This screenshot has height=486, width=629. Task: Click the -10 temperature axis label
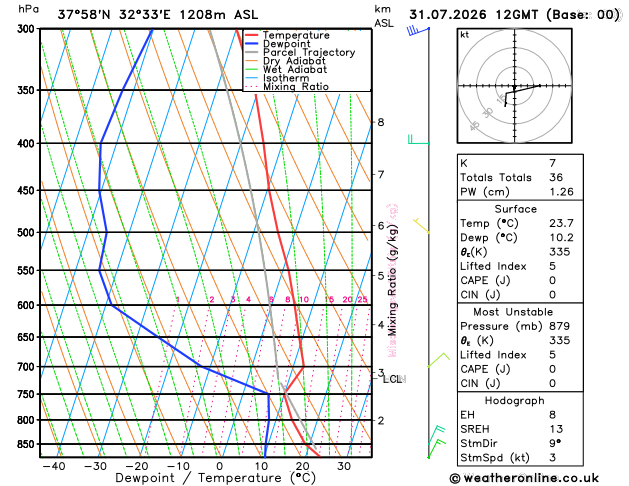point(178,466)
